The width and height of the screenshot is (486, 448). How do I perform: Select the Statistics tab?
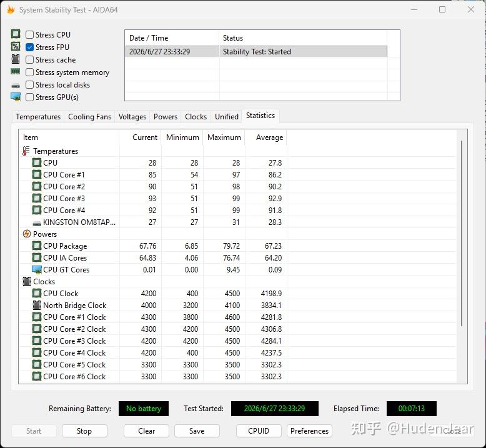coord(260,116)
